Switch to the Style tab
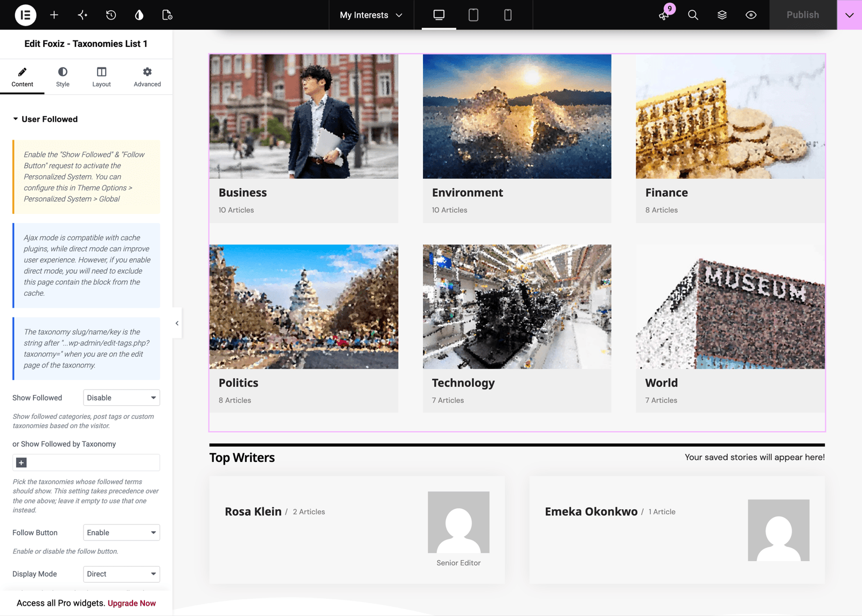The image size is (862, 616). click(x=62, y=77)
